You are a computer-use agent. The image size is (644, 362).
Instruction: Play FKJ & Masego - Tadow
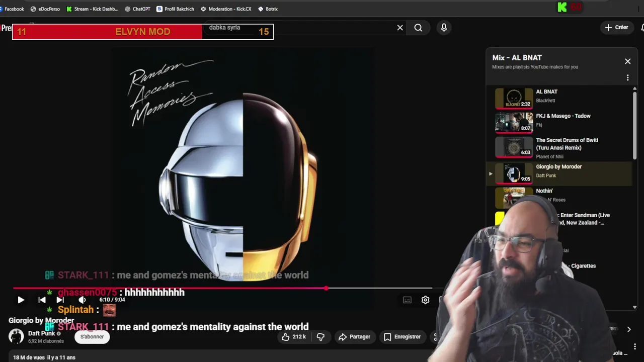pos(558,123)
